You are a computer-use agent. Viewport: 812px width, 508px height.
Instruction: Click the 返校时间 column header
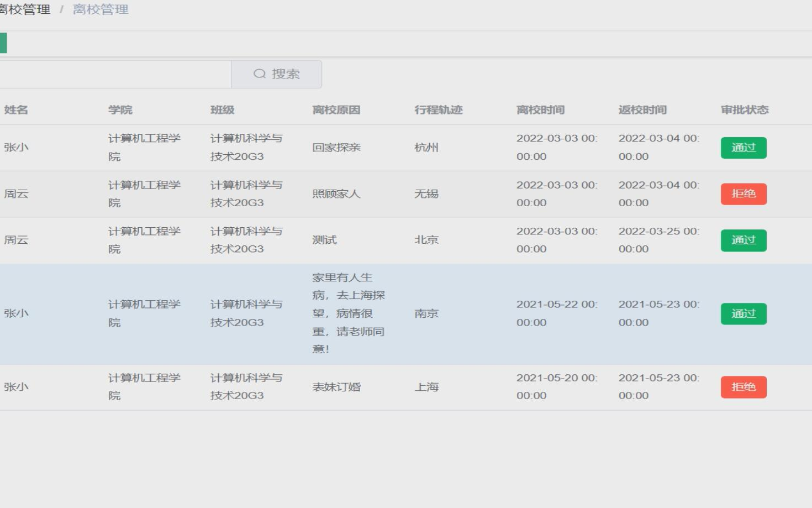pyautogui.click(x=642, y=110)
